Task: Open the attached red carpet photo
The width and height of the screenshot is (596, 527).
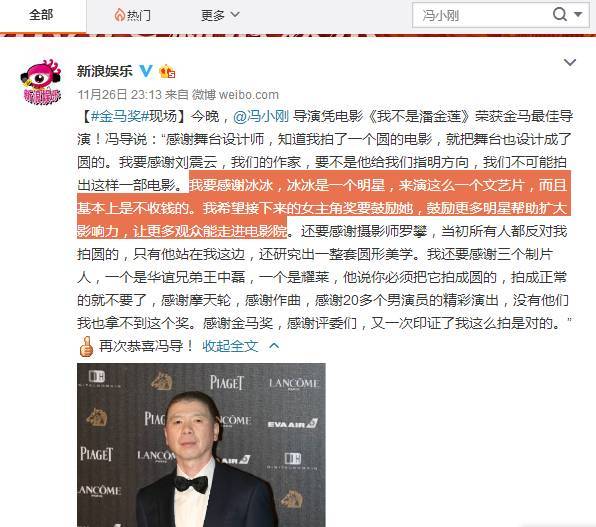Action: (201, 445)
